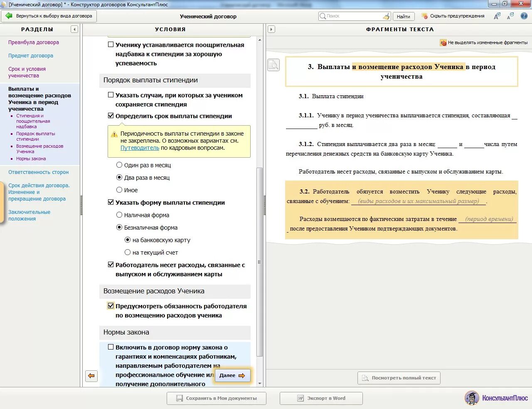Decrease the font size
The width and height of the screenshot is (532, 409).
(x=510, y=16)
